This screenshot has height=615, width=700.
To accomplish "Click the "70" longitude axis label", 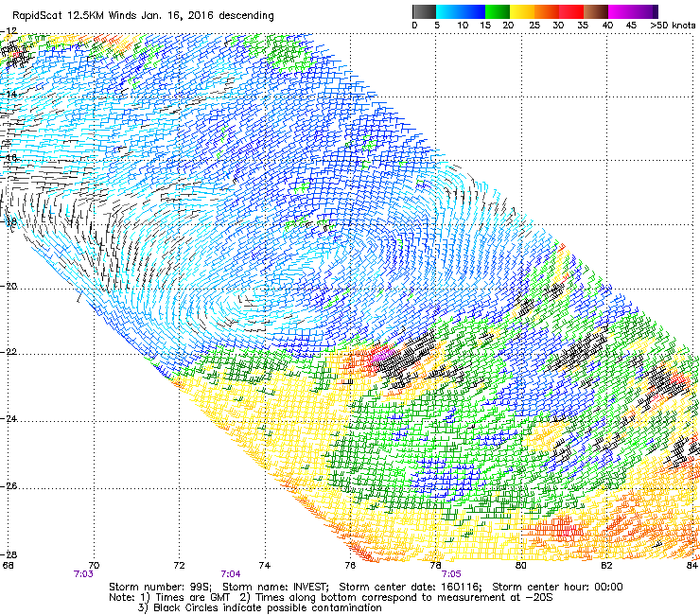I will pos(94,566).
